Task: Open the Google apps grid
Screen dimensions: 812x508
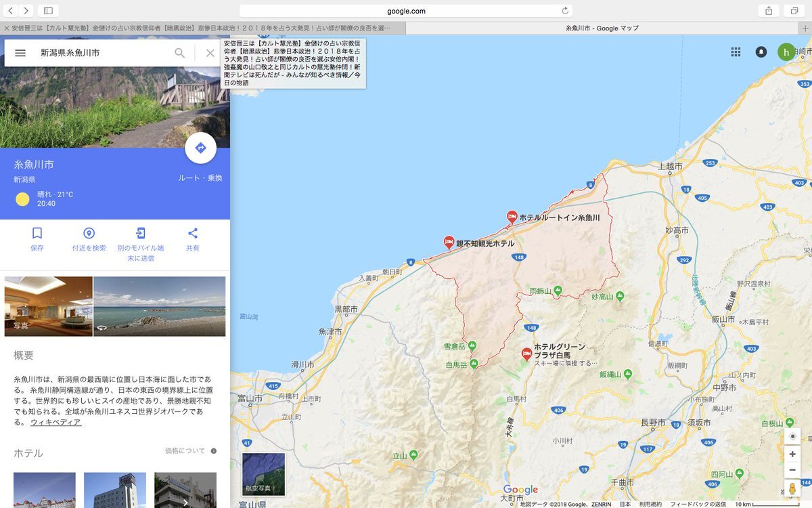Action: pyautogui.click(x=736, y=52)
